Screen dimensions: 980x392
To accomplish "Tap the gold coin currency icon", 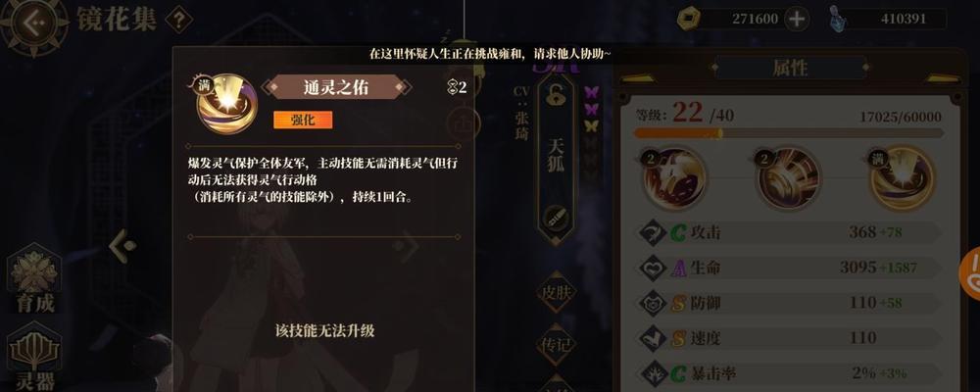I will pyautogui.click(x=688, y=19).
